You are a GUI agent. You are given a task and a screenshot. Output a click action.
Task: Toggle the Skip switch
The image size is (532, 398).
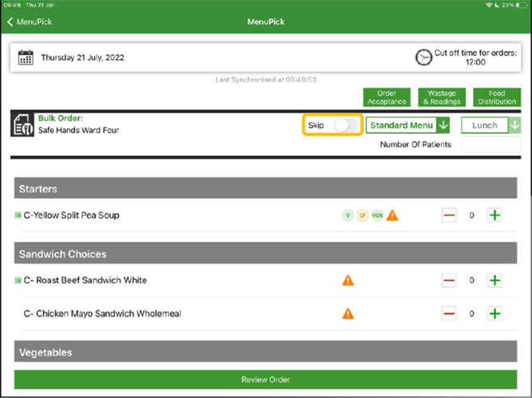[345, 125]
